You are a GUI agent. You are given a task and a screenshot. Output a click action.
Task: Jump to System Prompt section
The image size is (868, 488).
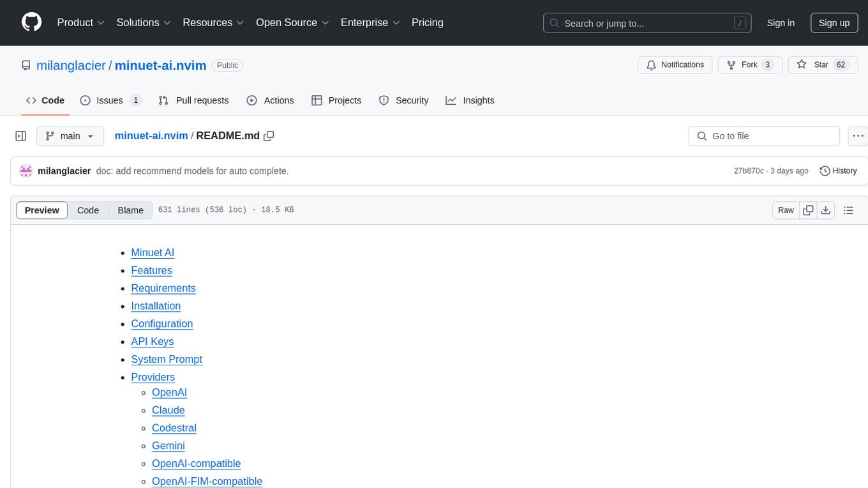click(x=167, y=360)
